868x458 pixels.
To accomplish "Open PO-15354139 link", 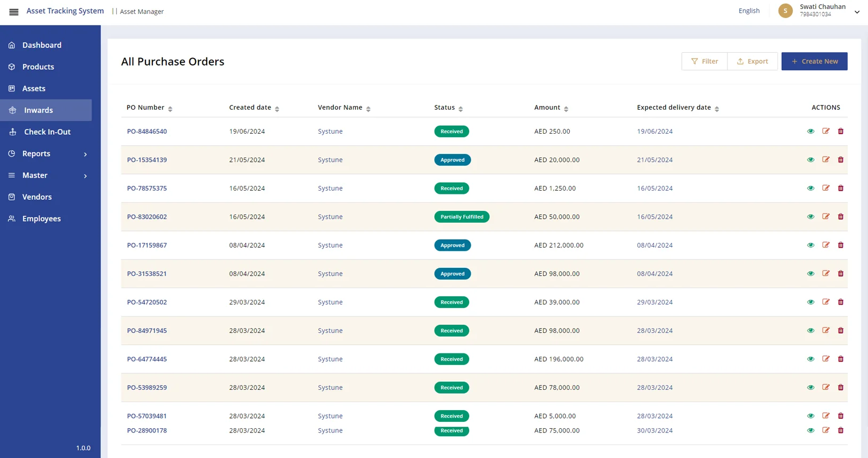I will coord(147,160).
